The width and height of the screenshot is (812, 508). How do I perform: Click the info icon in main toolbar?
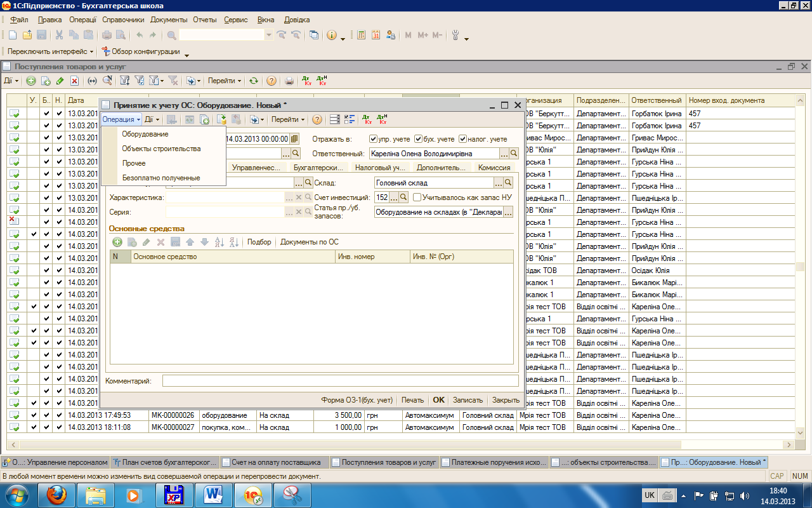(x=331, y=36)
